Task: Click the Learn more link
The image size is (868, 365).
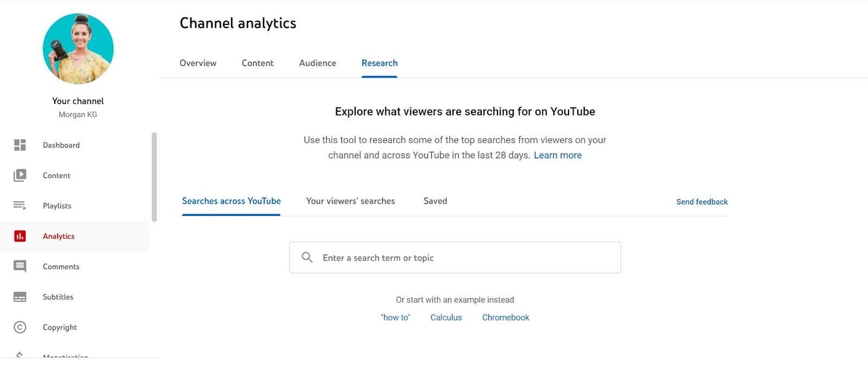Action: click(558, 155)
